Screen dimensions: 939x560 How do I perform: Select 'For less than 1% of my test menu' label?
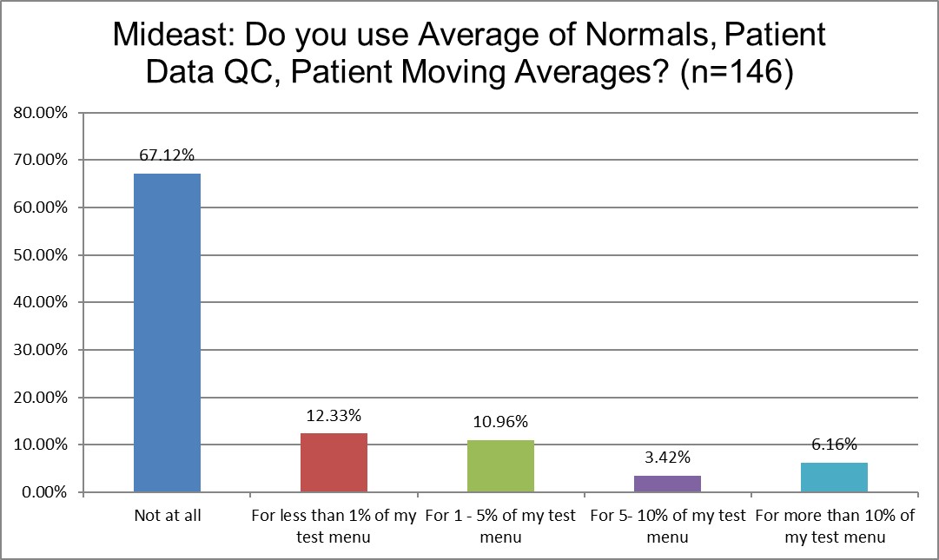pos(334,526)
